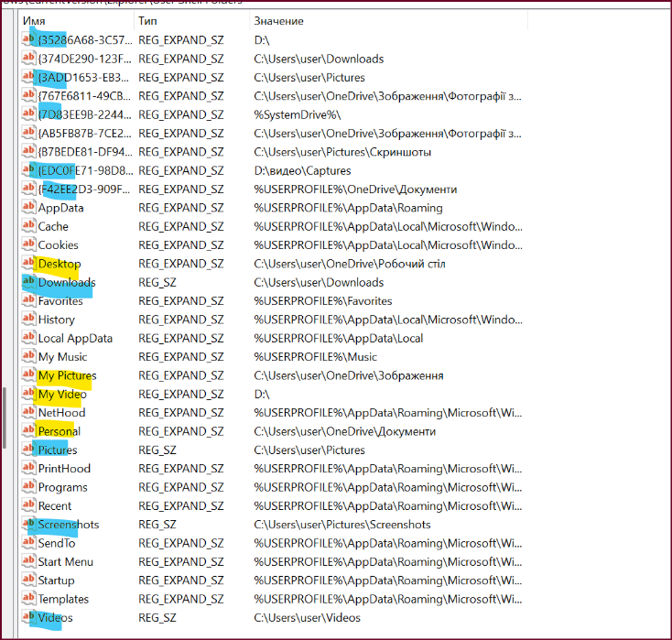Select the My Video value name
The width and height of the screenshot is (672, 640).
(x=62, y=394)
